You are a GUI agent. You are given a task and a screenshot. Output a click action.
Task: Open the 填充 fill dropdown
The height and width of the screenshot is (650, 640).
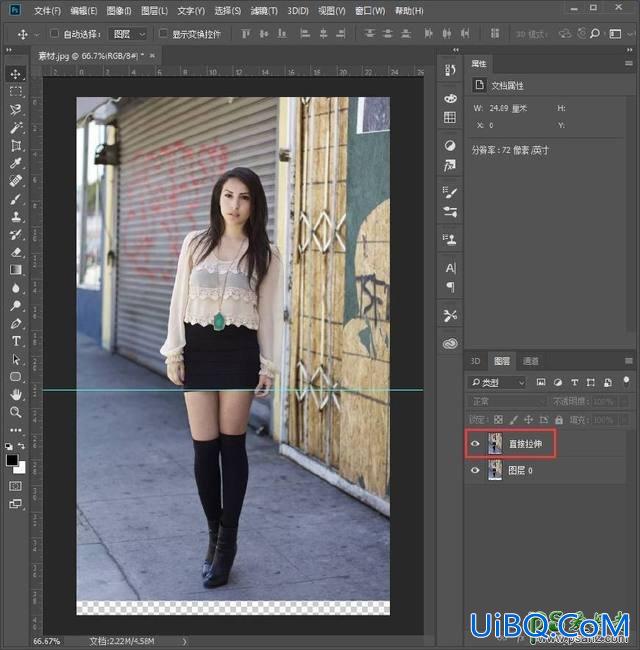click(x=624, y=420)
